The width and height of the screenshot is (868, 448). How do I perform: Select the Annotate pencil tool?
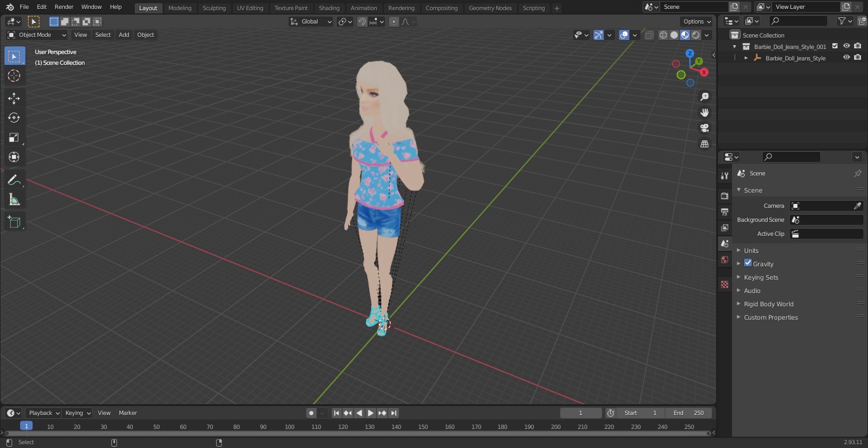coord(14,180)
